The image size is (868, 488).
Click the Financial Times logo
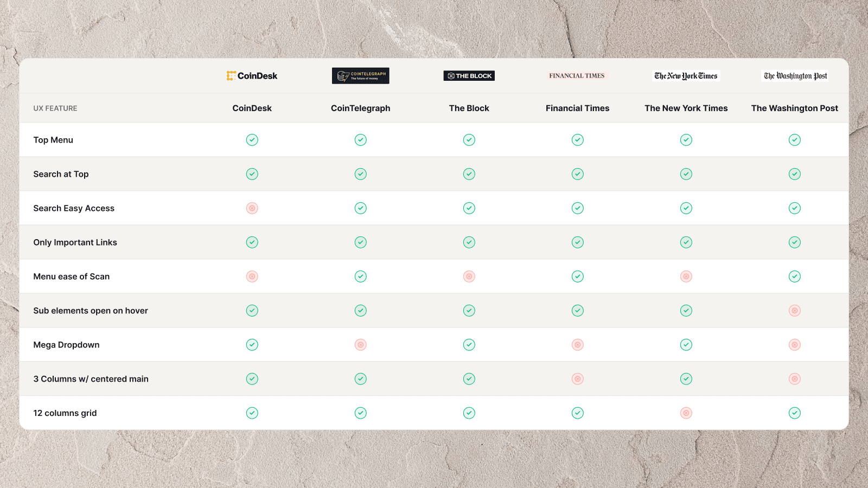(577, 76)
